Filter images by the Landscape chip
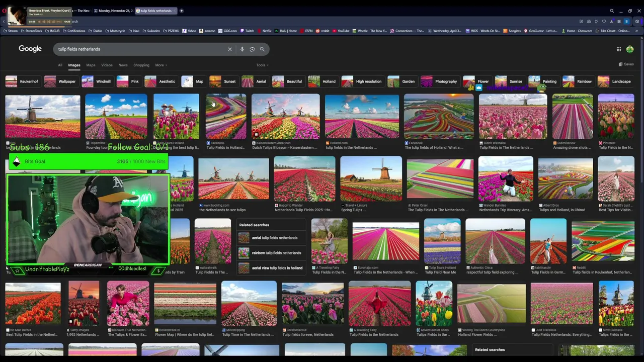This screenshot has height=362, width=644. pos(614,81)
